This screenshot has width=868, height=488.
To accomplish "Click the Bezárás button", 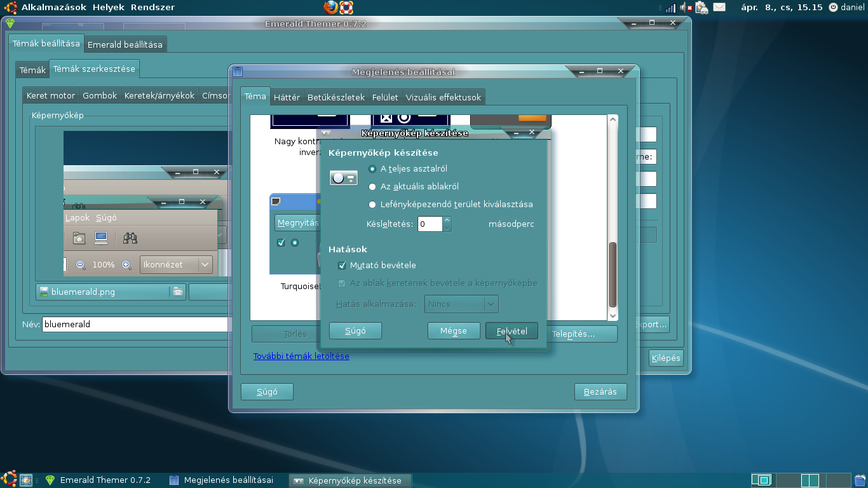I will (600, 391).
